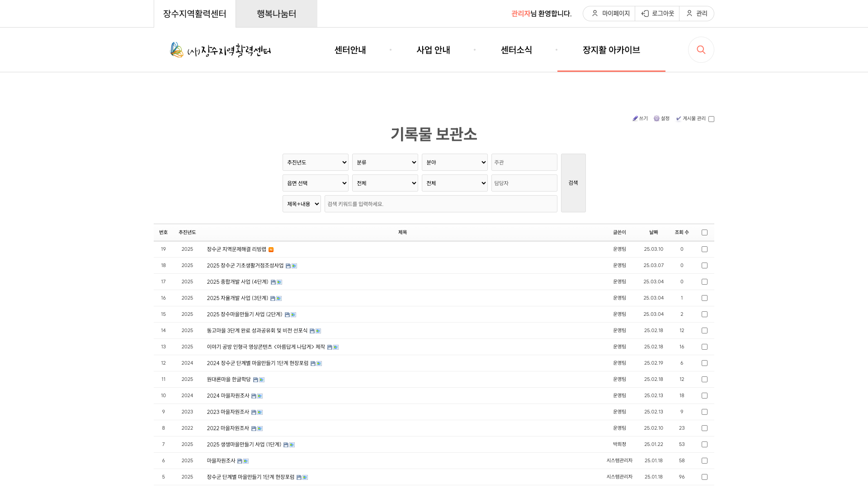Open the 사업 안내 menu
Image resolution: width=868 pixels, height=488 pixels.
point(433,50)
